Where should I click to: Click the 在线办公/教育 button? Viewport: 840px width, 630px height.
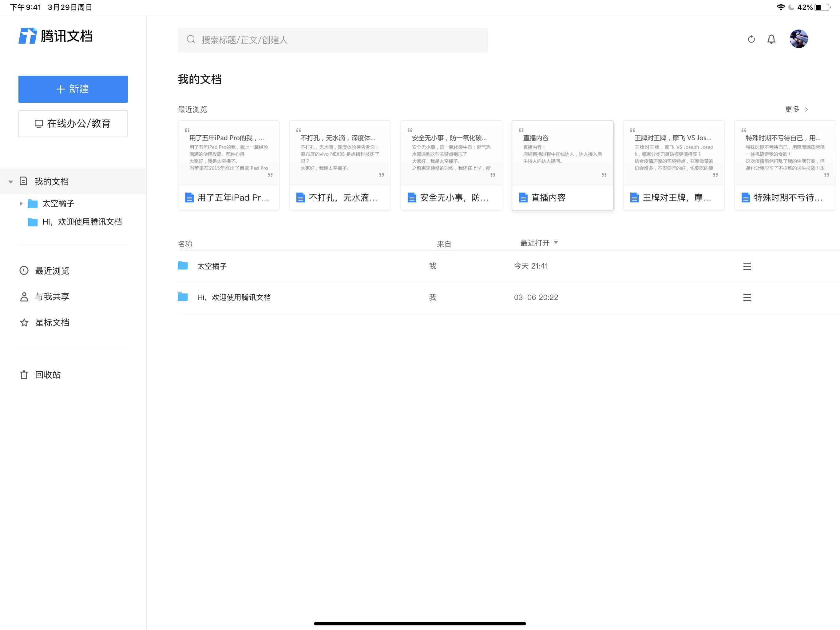pyautogui.click(x=73, y=123)
